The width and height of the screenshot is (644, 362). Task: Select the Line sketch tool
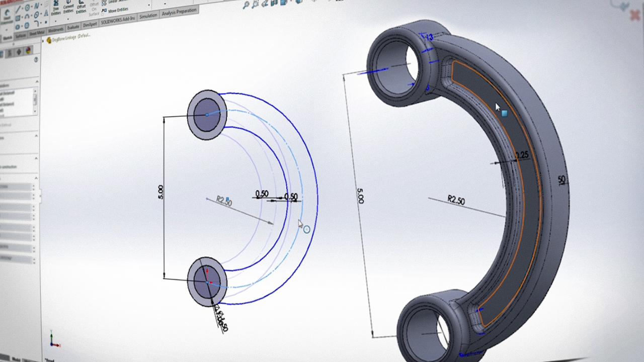(x=18, y=10)
